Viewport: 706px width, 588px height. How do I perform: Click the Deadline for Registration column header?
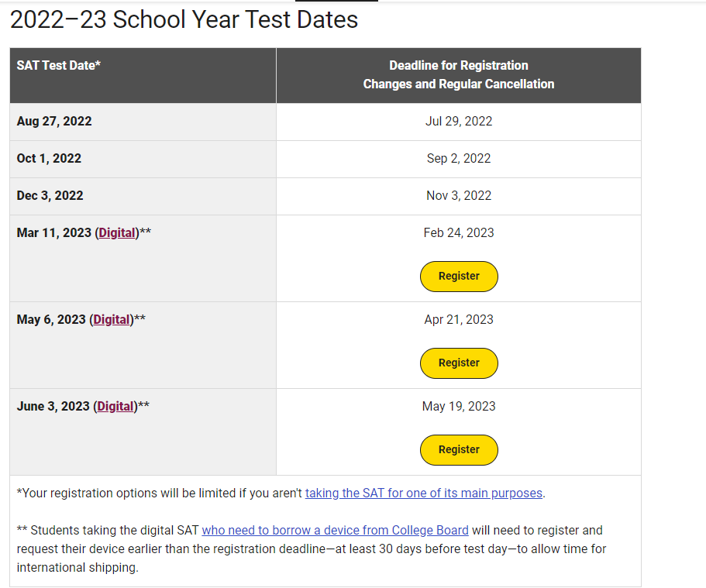(459, 74)
